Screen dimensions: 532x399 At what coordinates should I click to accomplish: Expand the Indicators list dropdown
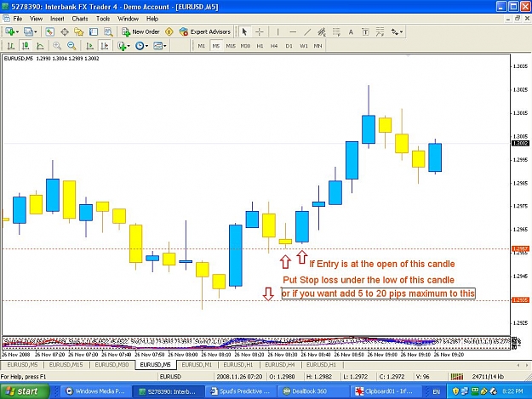coord(129,46)
